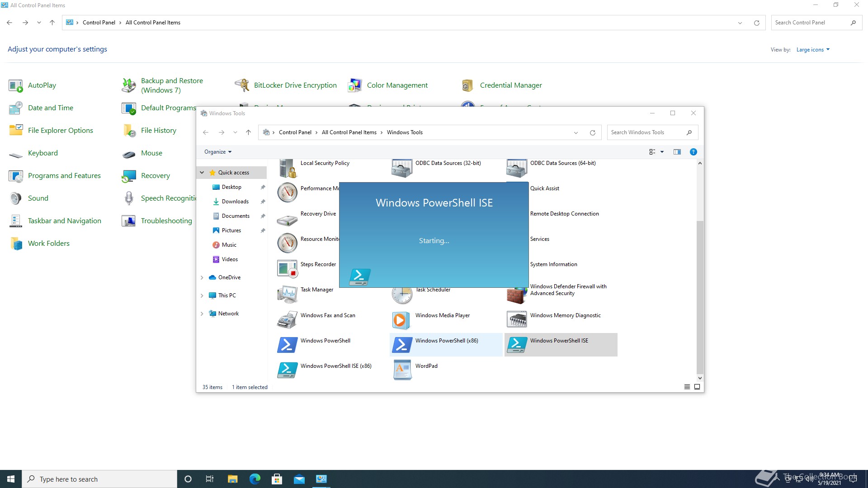Launch the Steps Recorder icon
The height and width of the screenshot is (488, 868).
288,269
